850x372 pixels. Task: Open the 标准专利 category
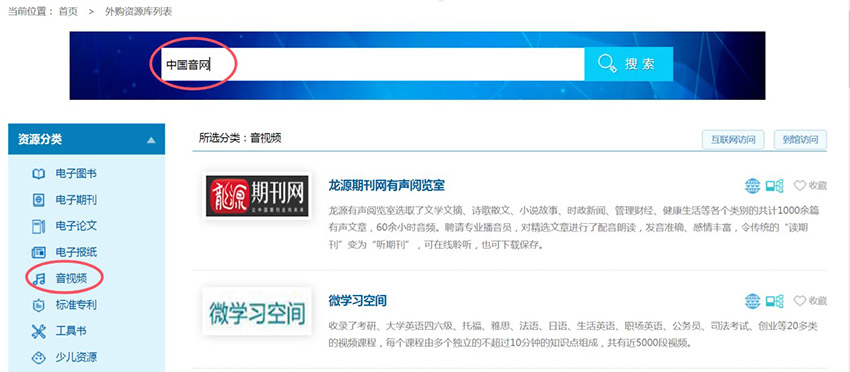tap(76, 305)
